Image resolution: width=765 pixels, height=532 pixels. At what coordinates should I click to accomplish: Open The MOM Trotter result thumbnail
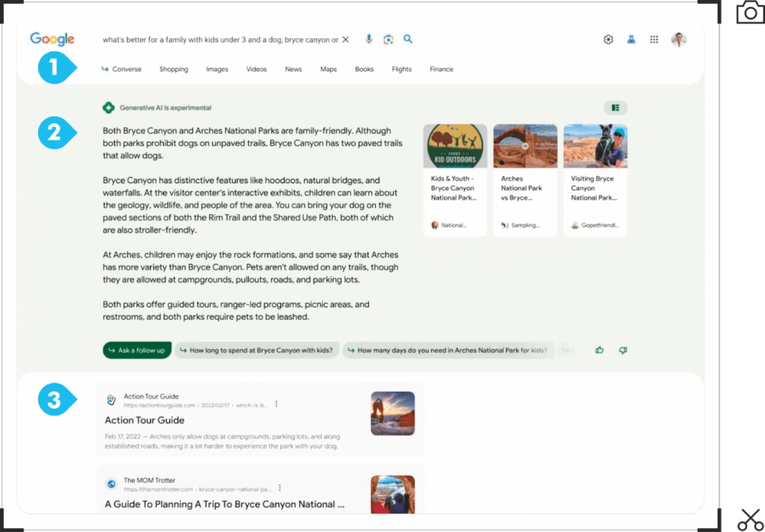coord(393,494)
